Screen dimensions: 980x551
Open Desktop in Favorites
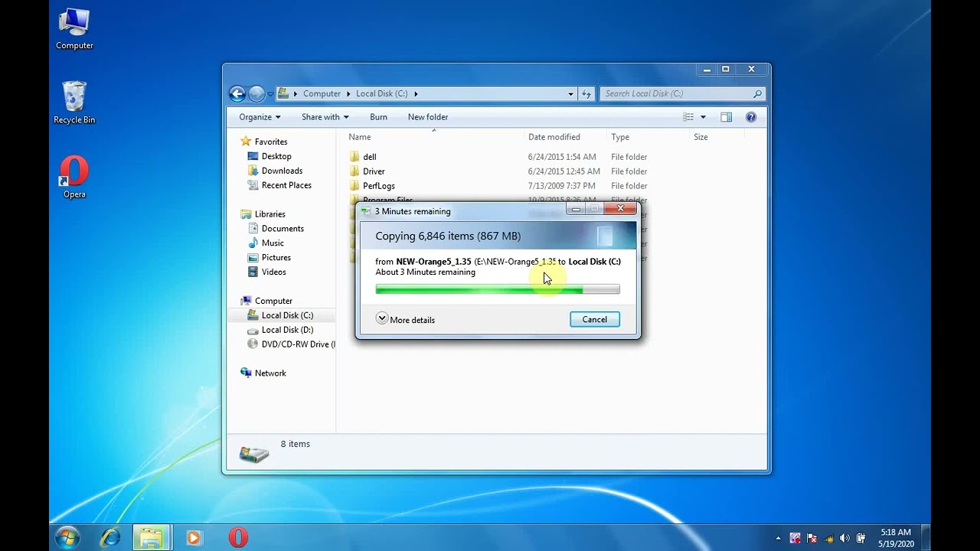269,156
